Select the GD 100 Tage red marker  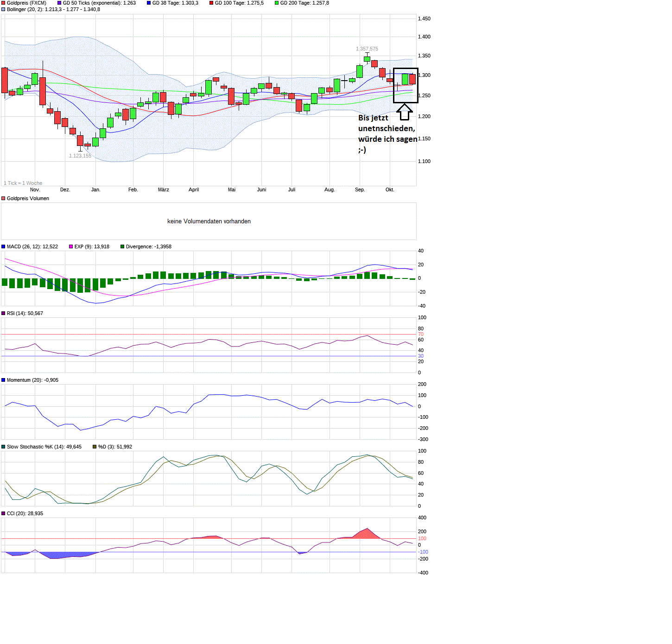[x=211, y=3]
